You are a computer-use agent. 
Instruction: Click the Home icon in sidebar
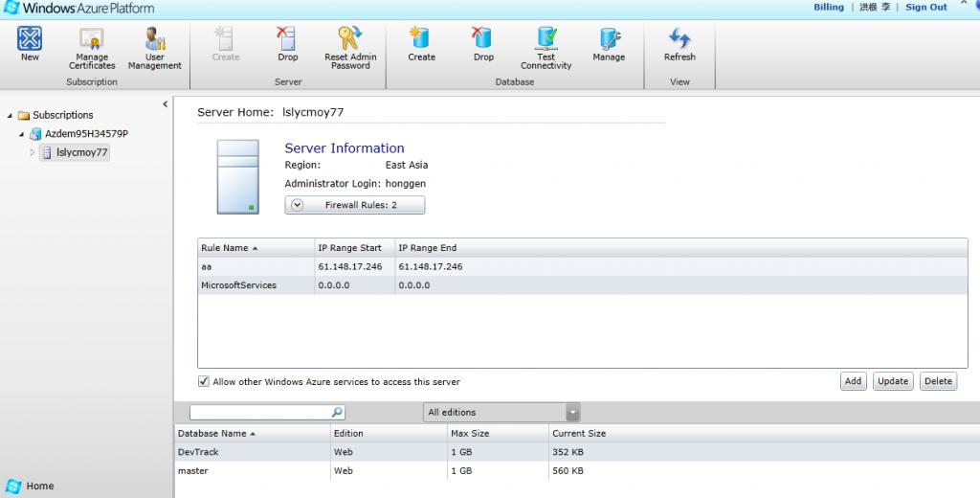tap(13, 487)
